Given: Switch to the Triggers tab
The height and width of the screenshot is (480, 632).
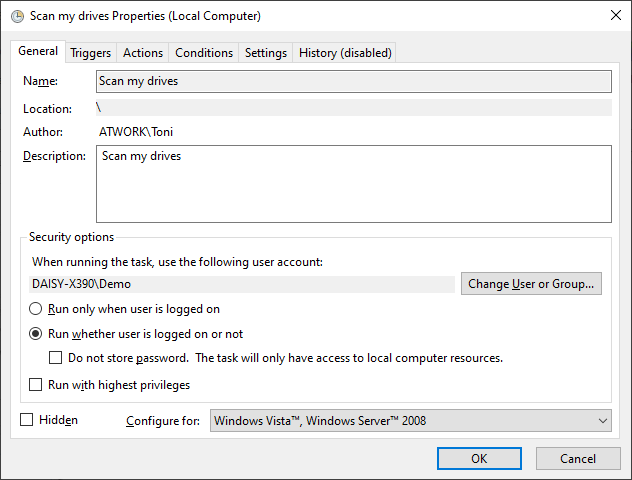Looking at the screenshot, I should click(x=91, y=53).
